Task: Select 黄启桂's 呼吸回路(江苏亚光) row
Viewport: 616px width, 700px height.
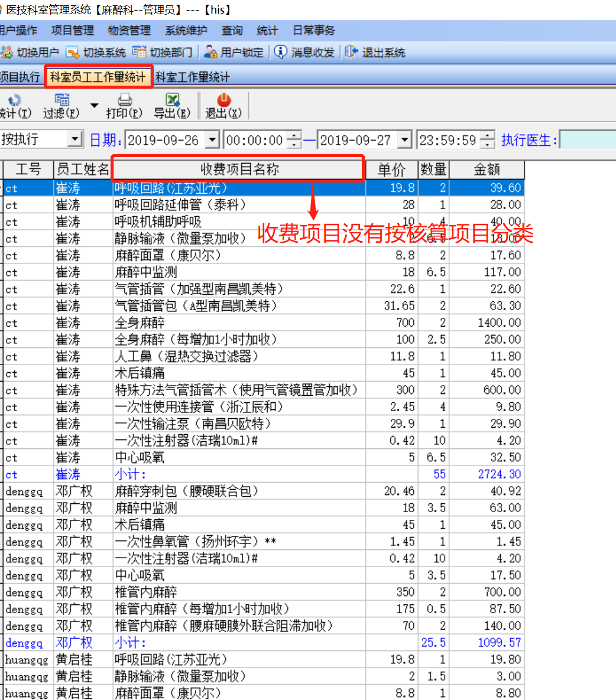Action: click(x=264, y=659)
